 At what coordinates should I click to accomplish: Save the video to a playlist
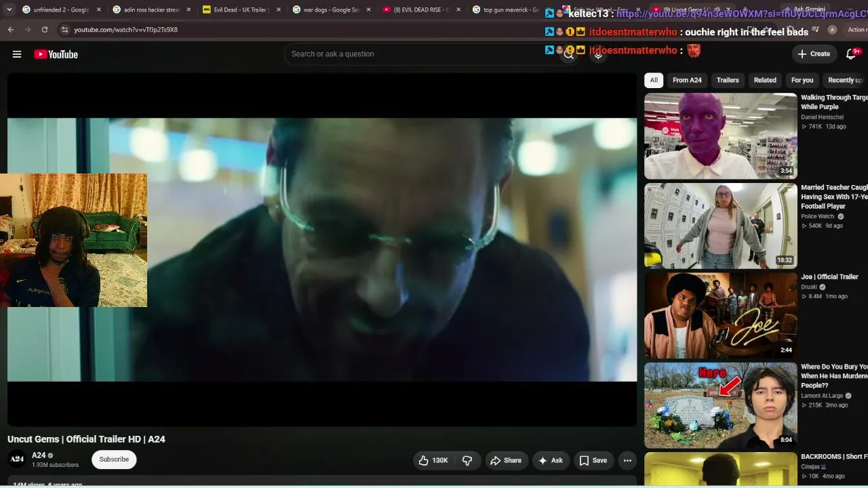point(593,460)
